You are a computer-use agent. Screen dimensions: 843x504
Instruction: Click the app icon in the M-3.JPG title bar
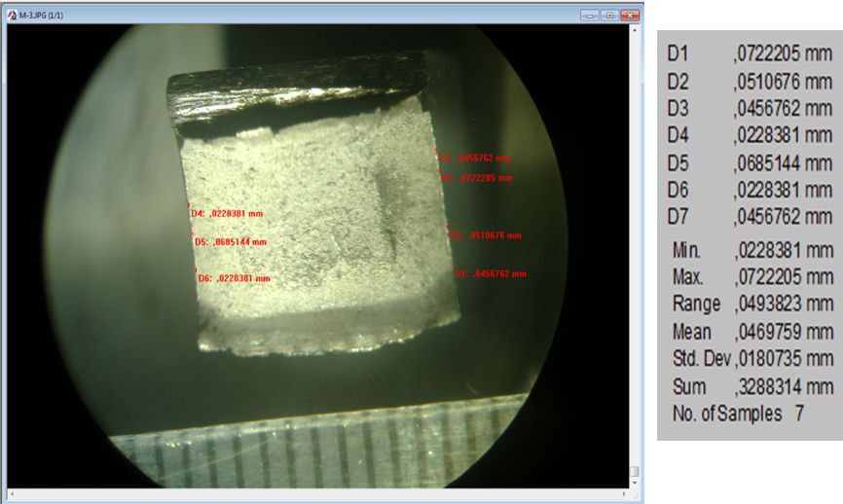pos(12,15)
